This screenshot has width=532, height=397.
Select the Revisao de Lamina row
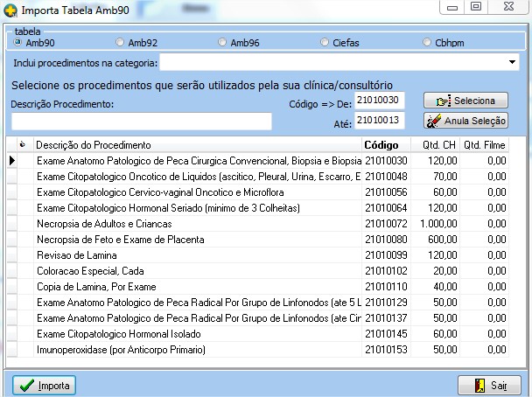196,255
